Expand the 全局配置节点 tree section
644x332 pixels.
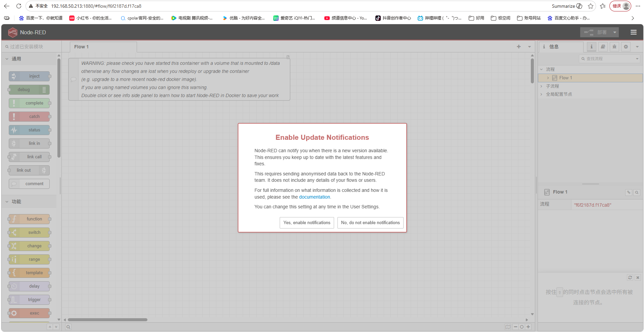coord(541,94)
